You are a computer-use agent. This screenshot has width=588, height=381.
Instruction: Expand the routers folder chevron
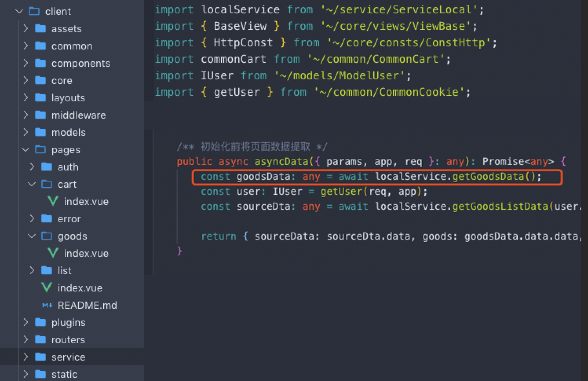[26, 340]
